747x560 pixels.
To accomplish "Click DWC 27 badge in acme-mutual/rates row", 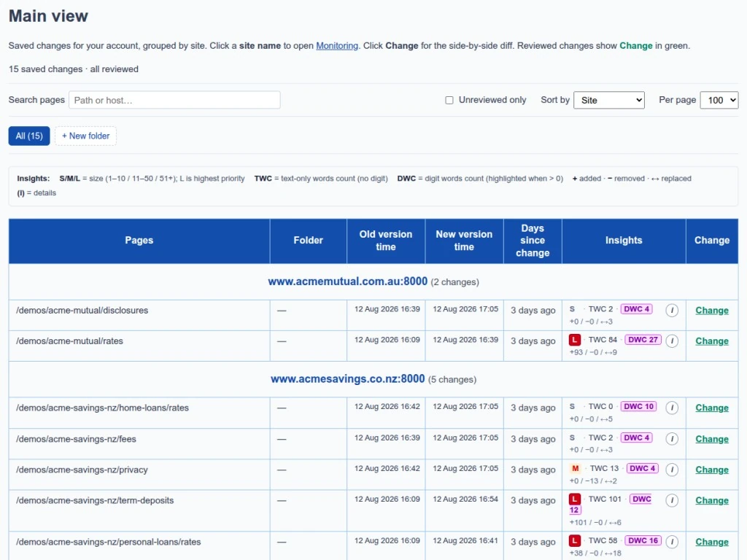I will click(x=643, y=340).
